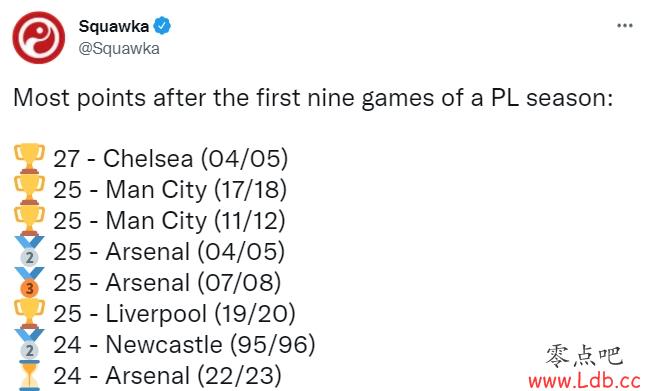Image resolution: width=650 pixels, height=391 pixels.
Task: Click the 零点吧 watermark logo
Action: point(584,356)
